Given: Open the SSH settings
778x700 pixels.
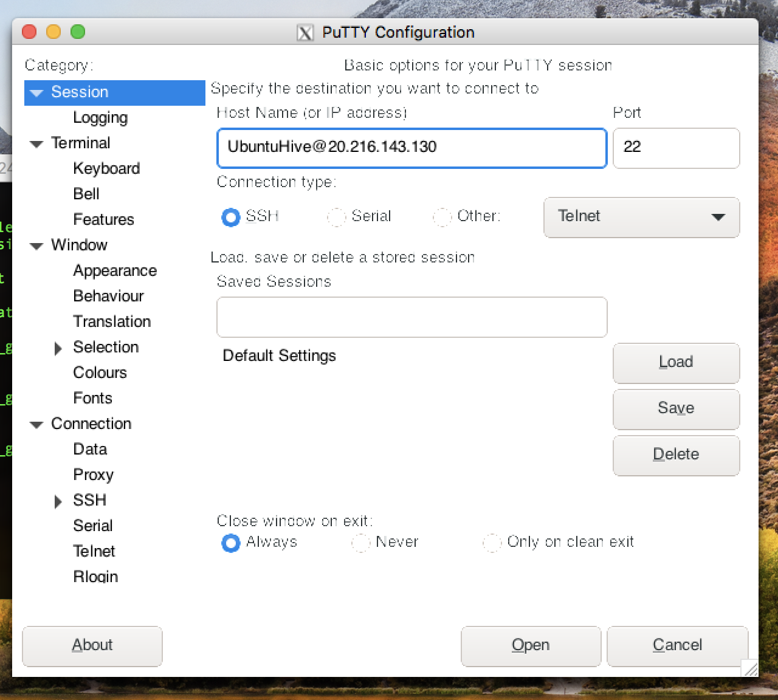Looking at the screenshot, I should (89, 500).
